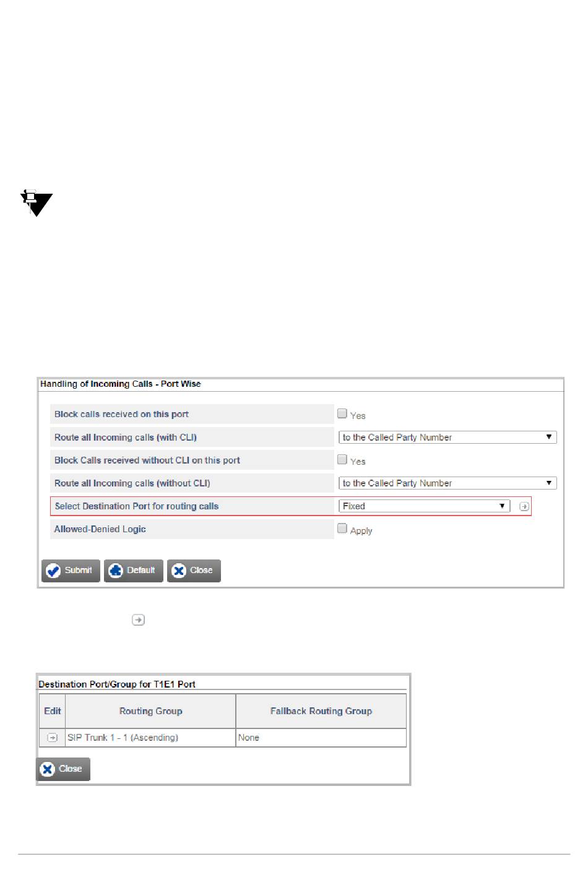The width and height of the screenshot is (588, 872).
Task: Click the Default button's icon
Action: (x=116, y=571)
